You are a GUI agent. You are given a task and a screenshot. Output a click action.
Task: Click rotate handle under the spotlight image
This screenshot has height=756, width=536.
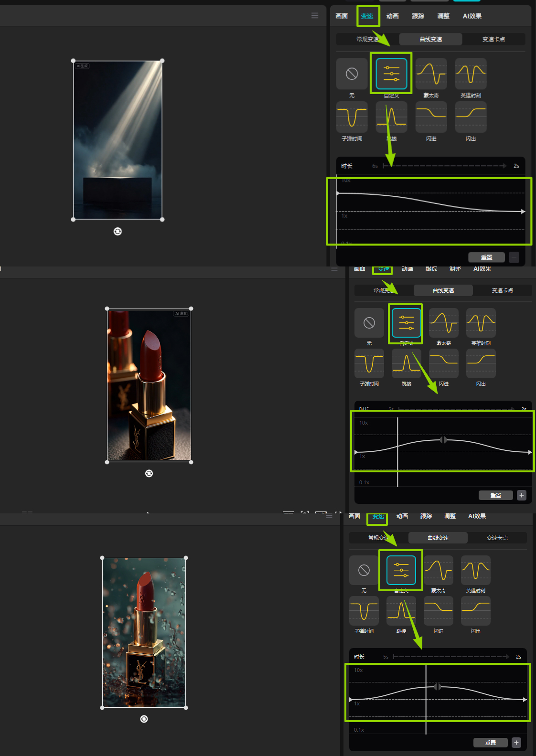point(118,232)
